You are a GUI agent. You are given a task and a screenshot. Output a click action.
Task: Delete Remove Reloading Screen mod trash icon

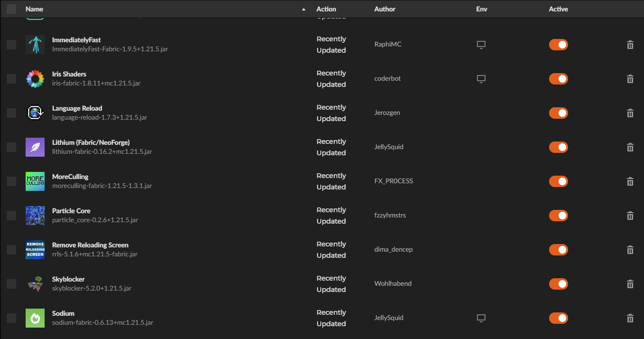630,250
